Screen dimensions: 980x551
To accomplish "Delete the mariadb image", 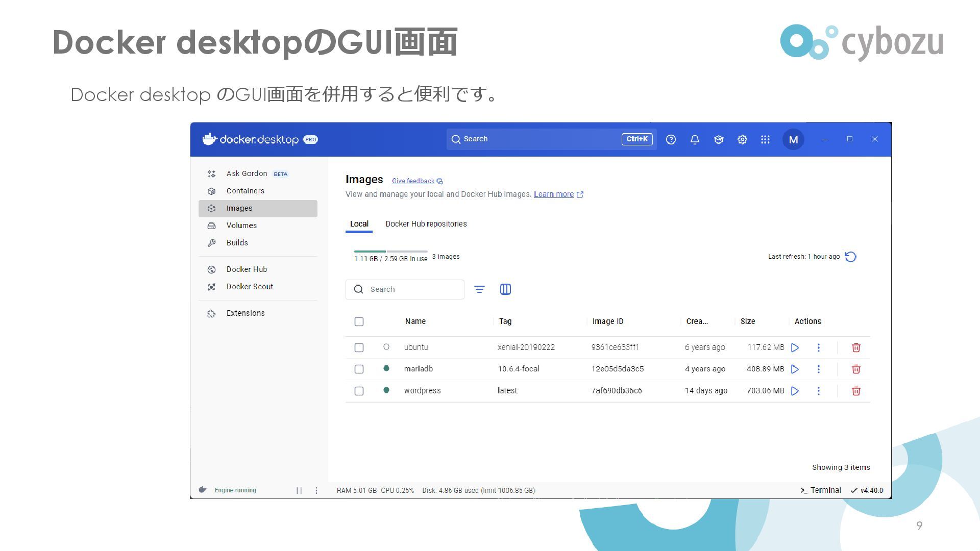I will click(x=856, y=369).
